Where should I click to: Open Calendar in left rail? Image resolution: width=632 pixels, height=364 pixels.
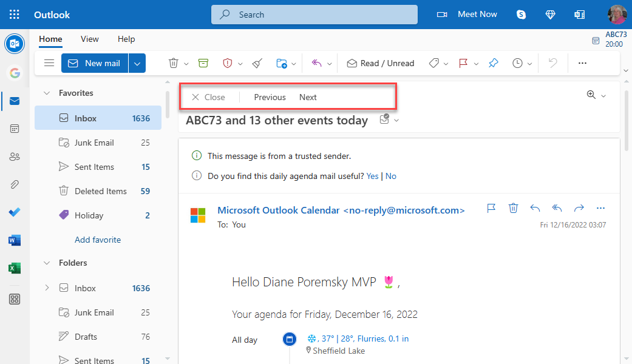click(x=15, y=129)
